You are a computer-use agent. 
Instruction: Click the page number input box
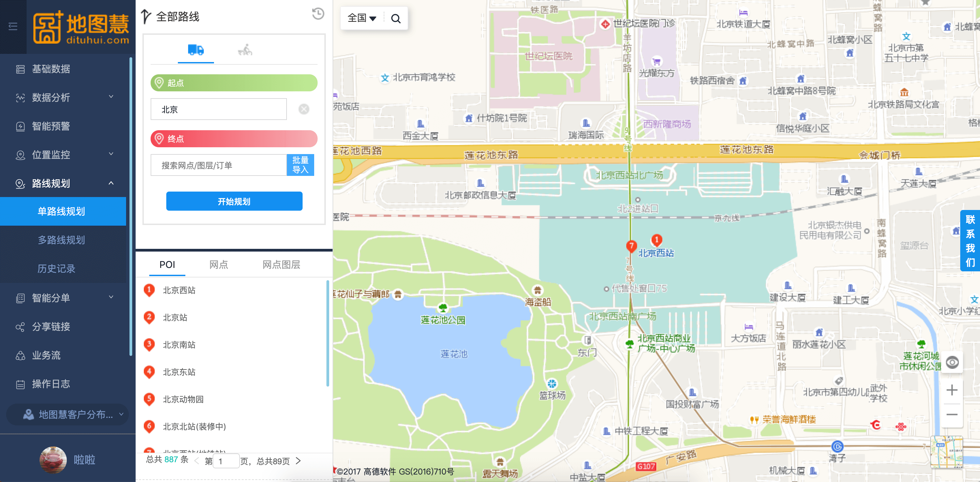[x=226, y=461]
